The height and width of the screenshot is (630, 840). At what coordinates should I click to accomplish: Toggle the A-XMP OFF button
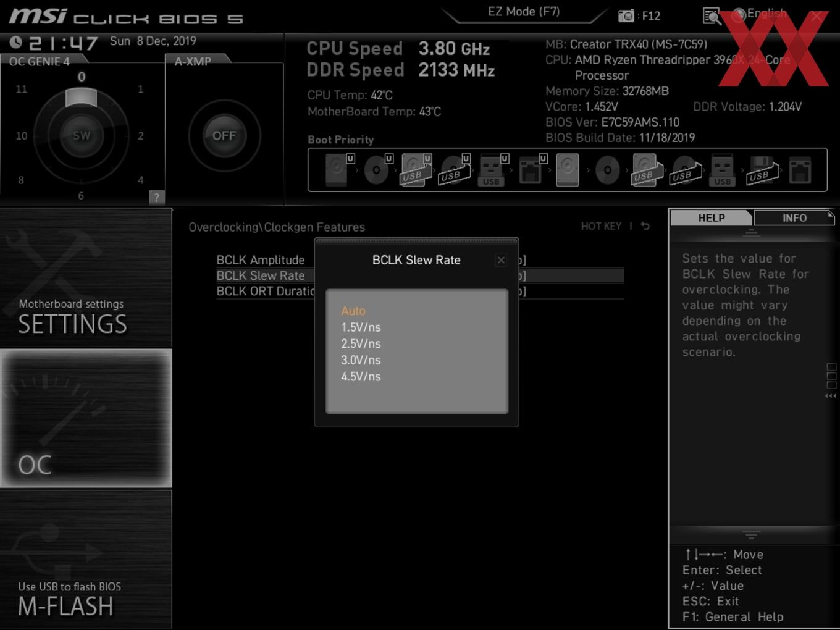tap(224, 135)
